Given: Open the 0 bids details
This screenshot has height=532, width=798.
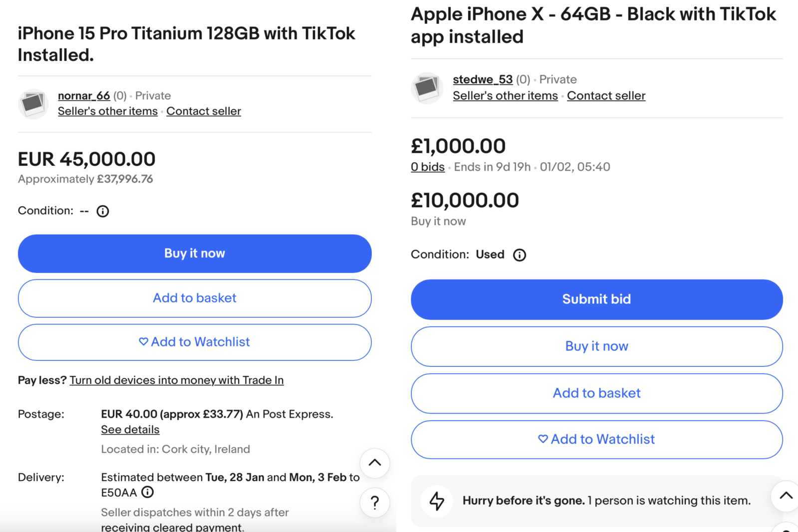Looking at the screenshot, I should [427, 167].
